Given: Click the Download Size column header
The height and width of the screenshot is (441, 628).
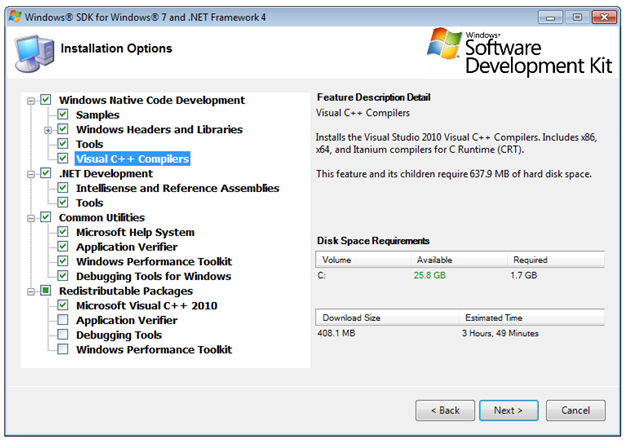Looking at the screenshot, I should point(387,318).
